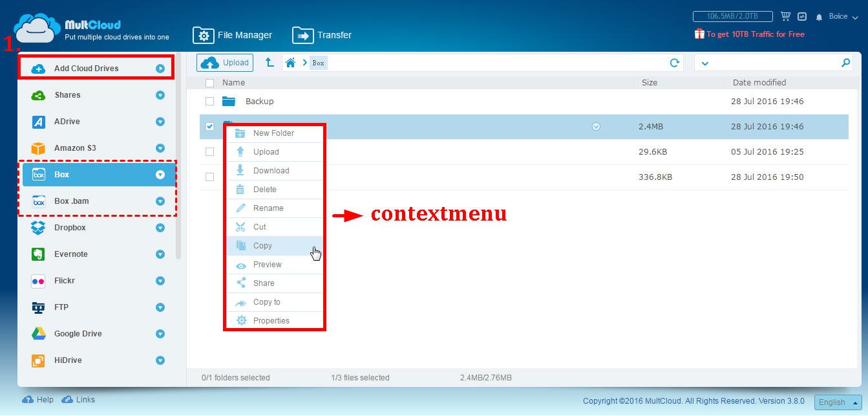Click the Box breadcrumb segment
This screenshot has width=868, height=416.
click(318, 63)
